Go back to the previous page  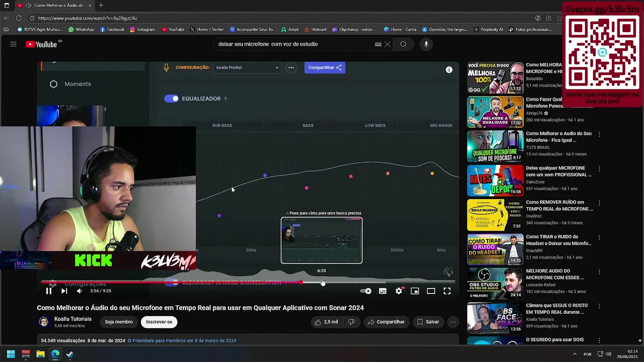pyautogui.click(x=7, y=18)
